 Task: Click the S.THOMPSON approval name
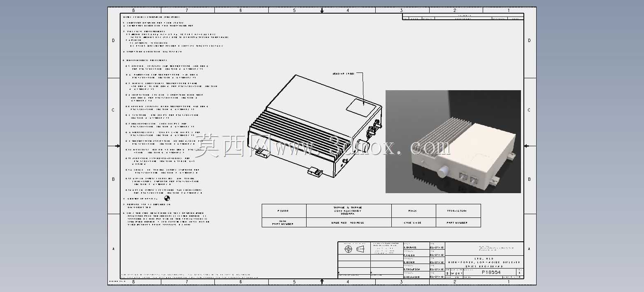point(412,269)
